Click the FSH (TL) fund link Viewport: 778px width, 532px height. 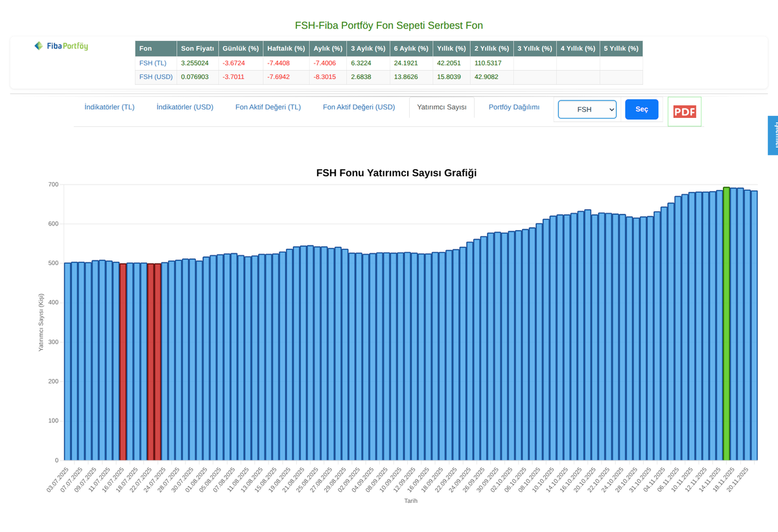point(154,63)
